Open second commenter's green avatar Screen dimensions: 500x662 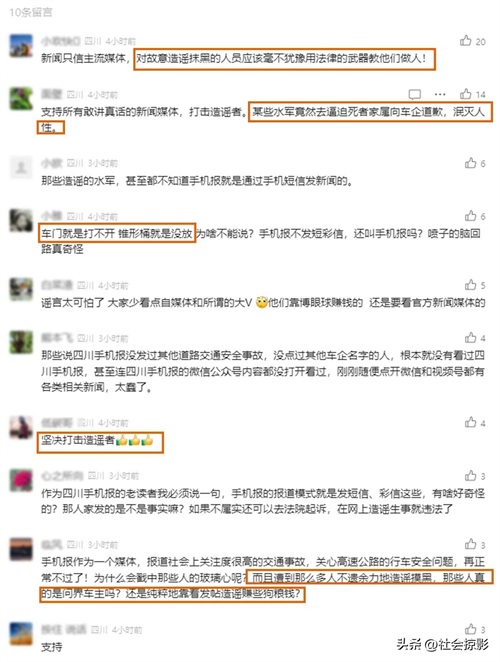(x=21, y=98)
